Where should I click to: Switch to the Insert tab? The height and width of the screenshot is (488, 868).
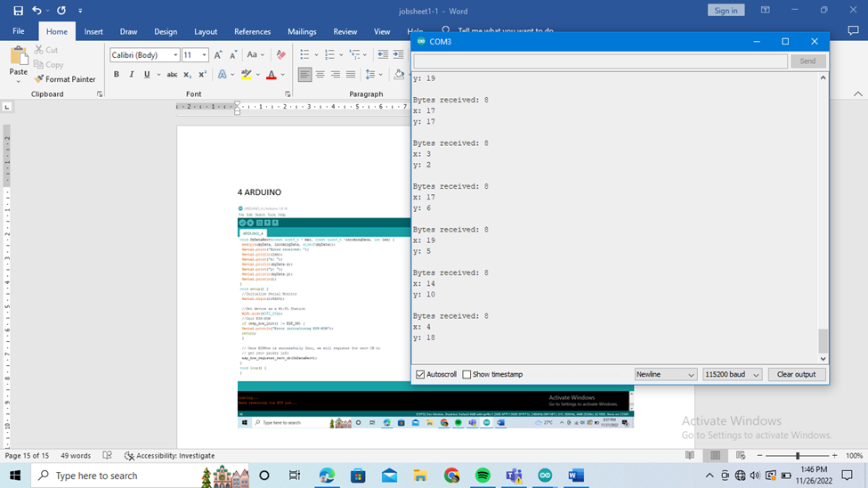click(x=93, y=31)
